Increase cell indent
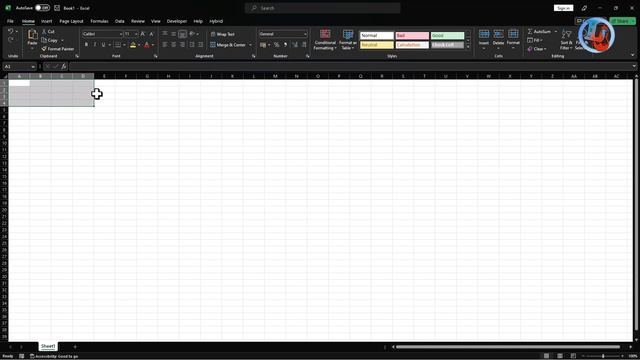Viewport: 640px width, 360px height. pyautogui.click(x=200, y=45)
